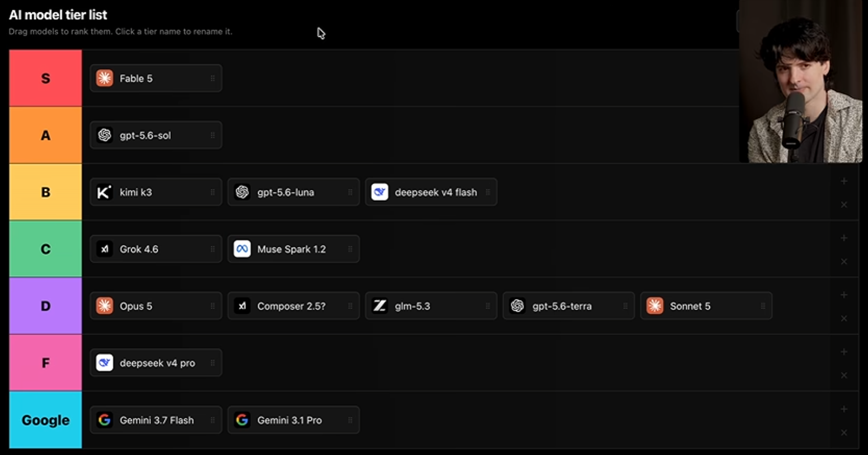Click the orange A tier name
Viewport: 868px width, 455px height.
tap(45, 136)
